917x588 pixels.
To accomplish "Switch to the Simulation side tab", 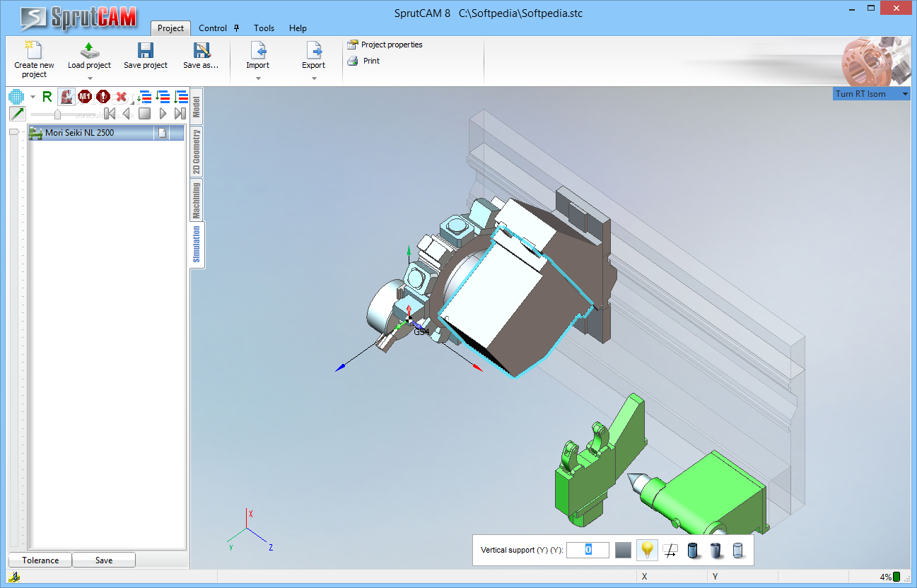I will click(197, 245).
